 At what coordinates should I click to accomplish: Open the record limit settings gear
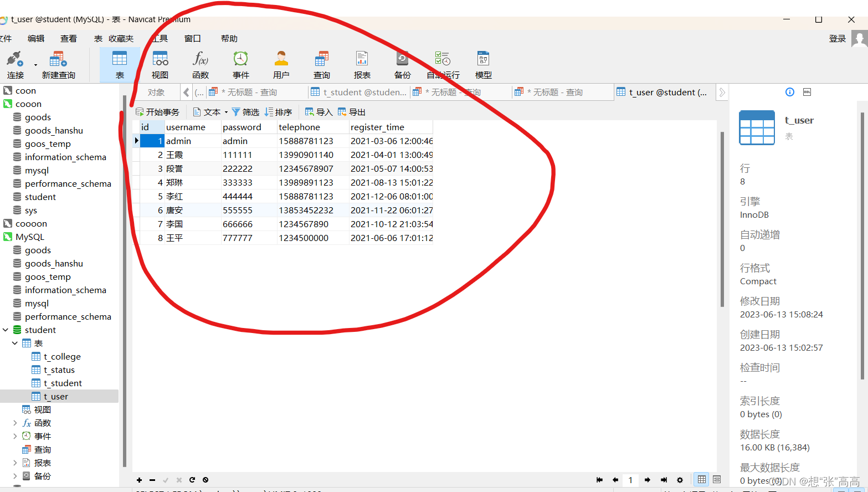coord(680,480)
